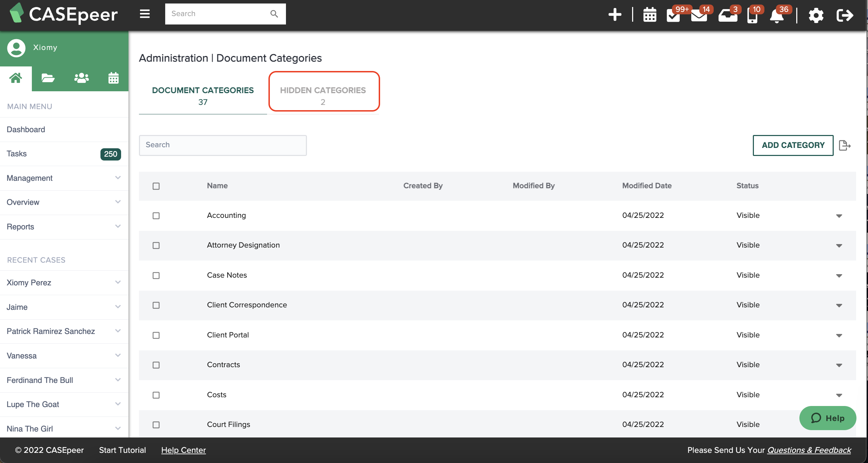Check the Court Filings checkbox

click(x=156, y=425)
